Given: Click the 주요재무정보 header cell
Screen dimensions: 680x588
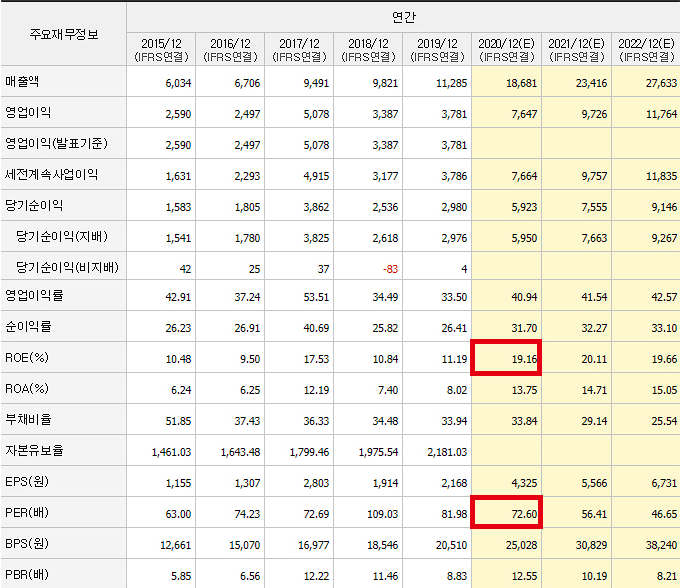Looking at the screenshot, I should coord(64,34).
